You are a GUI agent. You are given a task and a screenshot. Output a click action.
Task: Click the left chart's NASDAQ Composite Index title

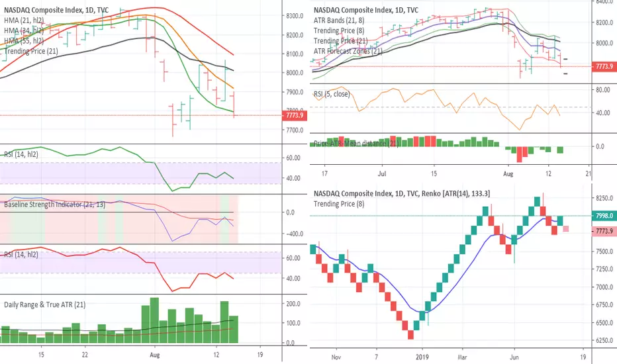coord(56,10)
